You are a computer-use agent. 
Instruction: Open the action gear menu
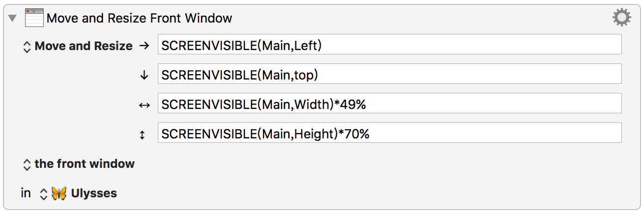(621, 18)
